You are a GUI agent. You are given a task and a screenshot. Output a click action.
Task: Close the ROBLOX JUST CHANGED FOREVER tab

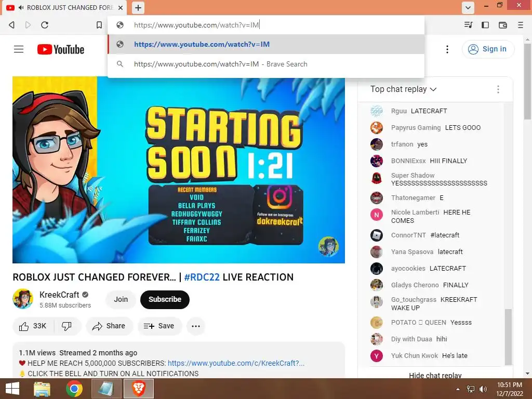click(120, 7)
